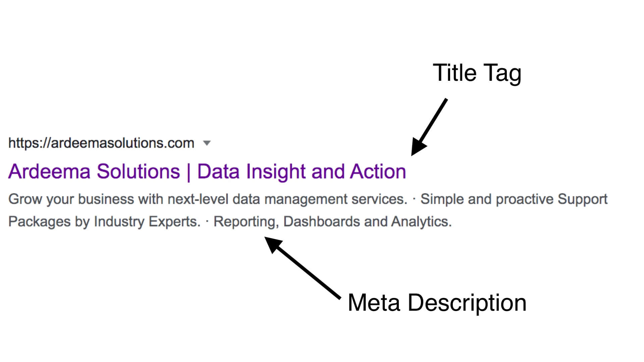Viewport: 644px width, 362px height.
Task: Click the arrow pointing at the description
Action: point(302,267)
